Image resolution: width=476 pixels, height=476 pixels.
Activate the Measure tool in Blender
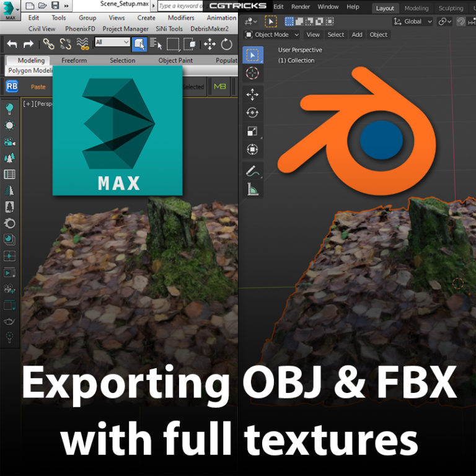(x=252, y=190)
